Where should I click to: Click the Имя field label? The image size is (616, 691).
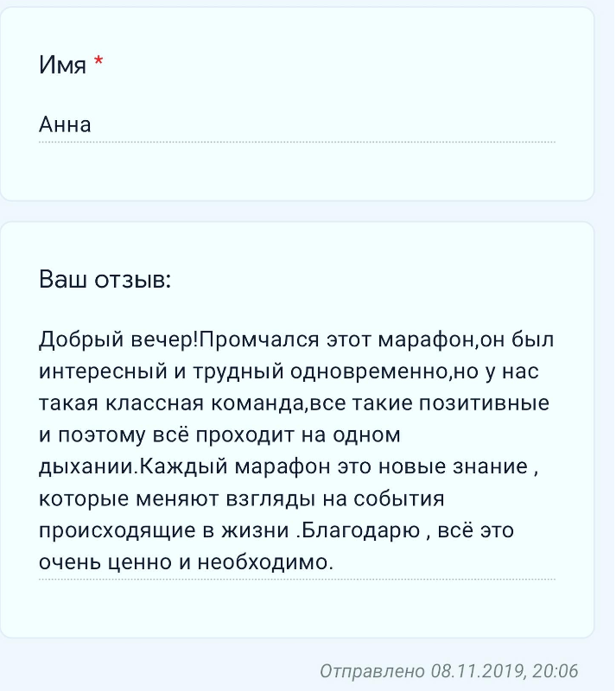(62, 65)
